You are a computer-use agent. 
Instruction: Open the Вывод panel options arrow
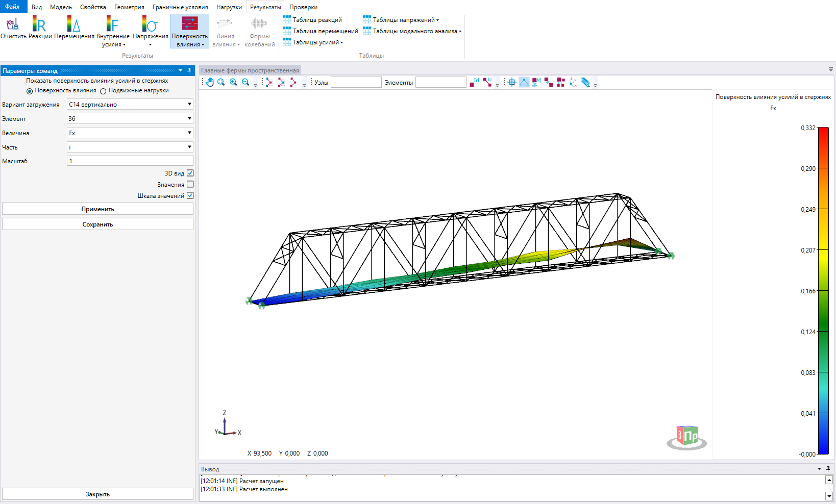click(820, 469)
